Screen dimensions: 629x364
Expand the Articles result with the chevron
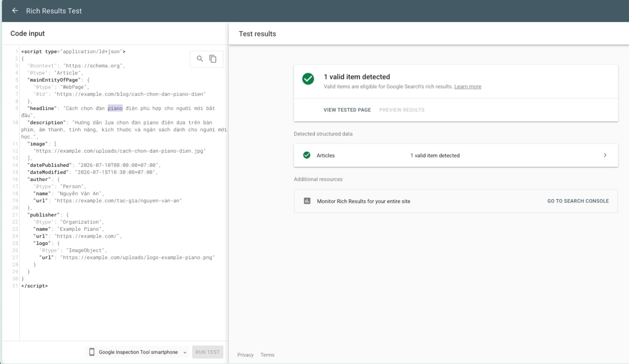[x=605, y=155]
